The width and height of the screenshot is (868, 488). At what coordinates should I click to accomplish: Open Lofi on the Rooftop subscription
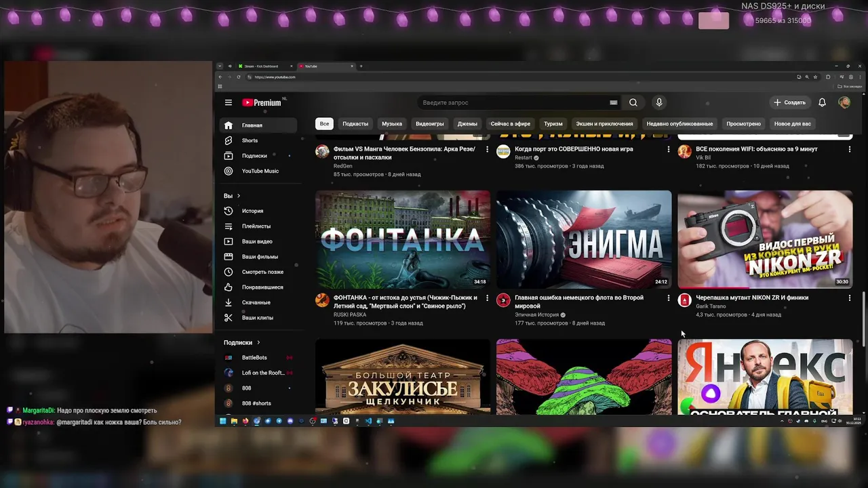[258, 373]
